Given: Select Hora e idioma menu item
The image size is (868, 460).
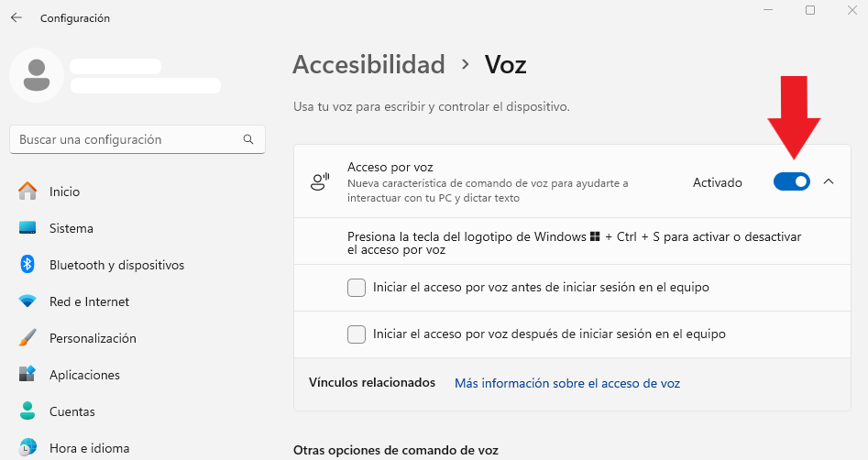Looking at the screenshot, I should coord(75,448).
